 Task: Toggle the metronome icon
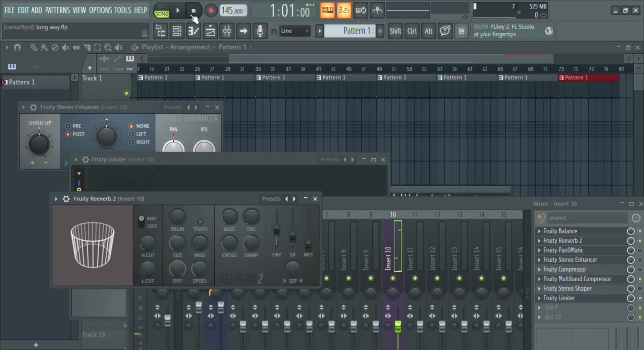[377, 10]
